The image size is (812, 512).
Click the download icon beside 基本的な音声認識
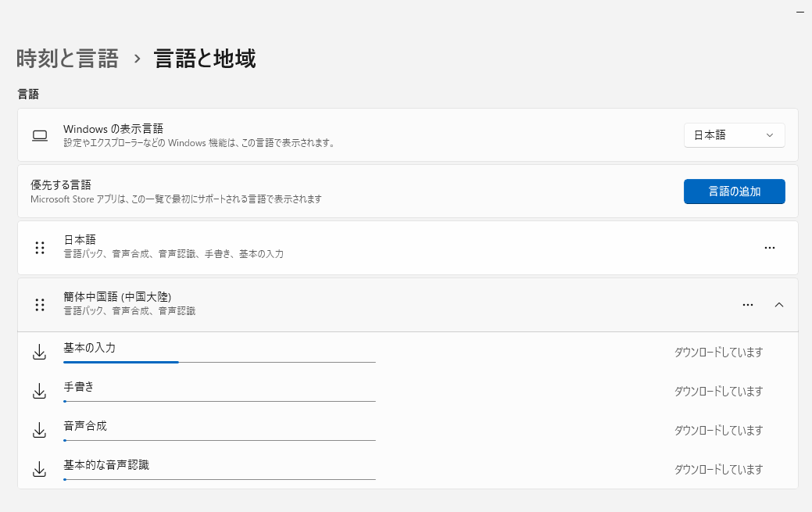(x=39, y=469)
